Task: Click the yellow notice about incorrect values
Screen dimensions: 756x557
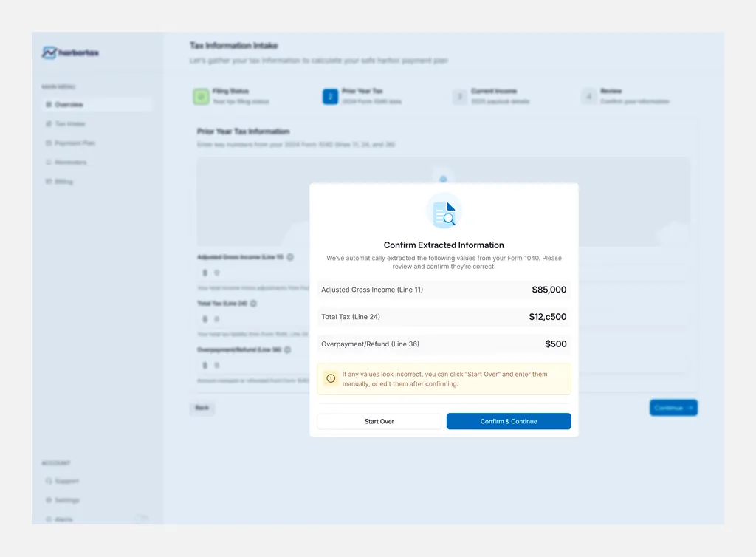Action: [x=444, y=379]
